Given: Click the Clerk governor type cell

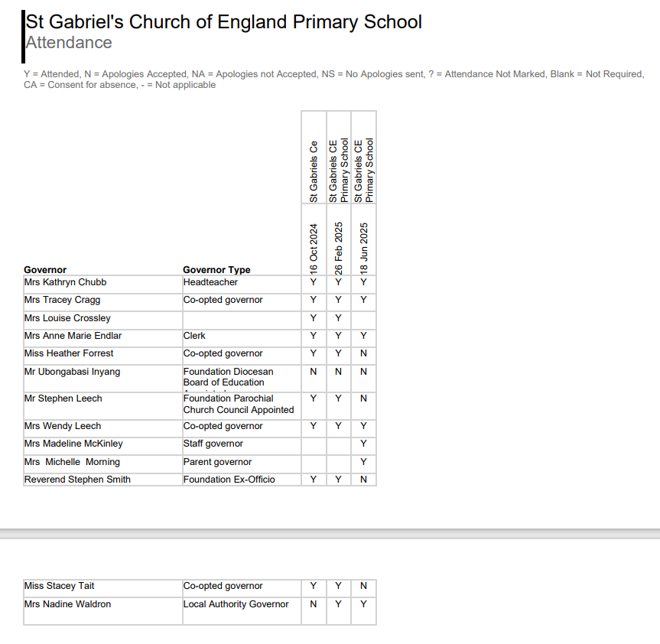Looking at the screenshot, I should [x=194, y=336].
